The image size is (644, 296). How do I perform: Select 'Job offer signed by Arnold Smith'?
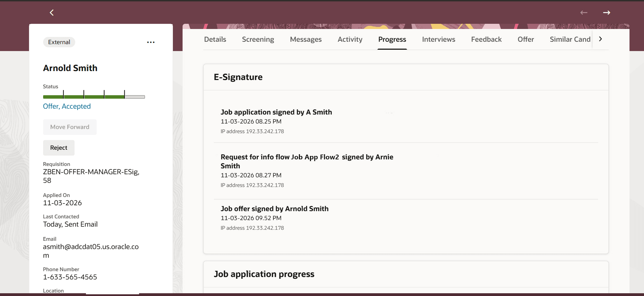click(274, 209)
